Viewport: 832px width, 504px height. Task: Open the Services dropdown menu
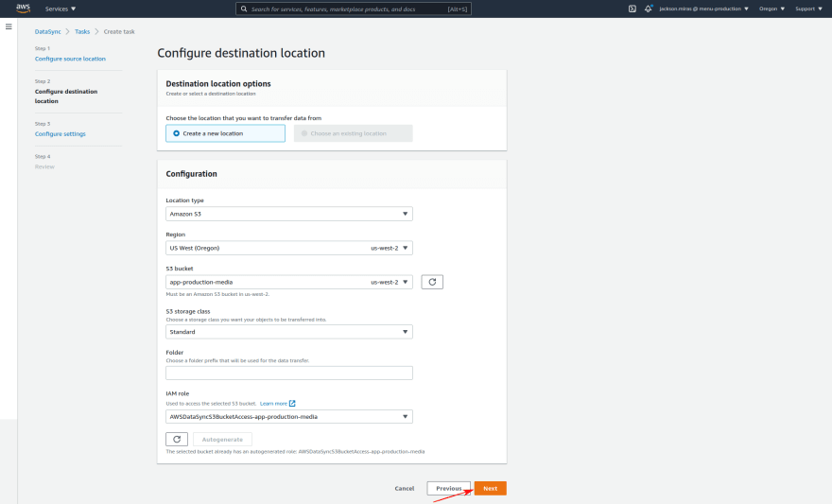click(61, 9)
